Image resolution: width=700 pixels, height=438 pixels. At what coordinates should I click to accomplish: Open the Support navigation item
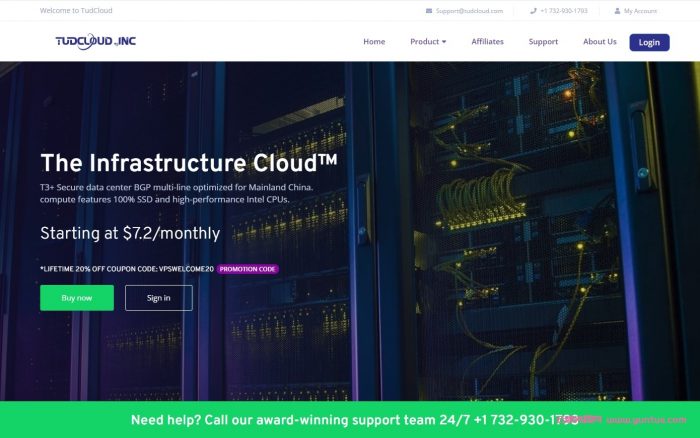point(543,42)
